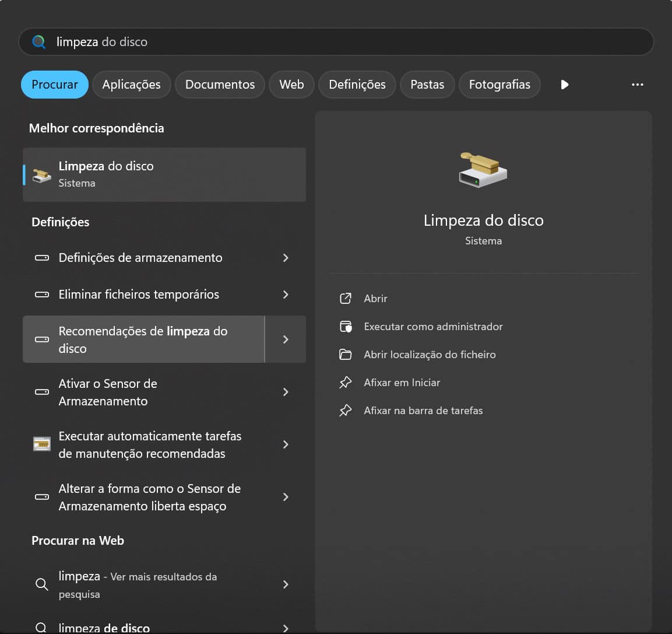Open the overflow menu with three dots
Viewport: 672px width, 634px height.
point(637,84)
